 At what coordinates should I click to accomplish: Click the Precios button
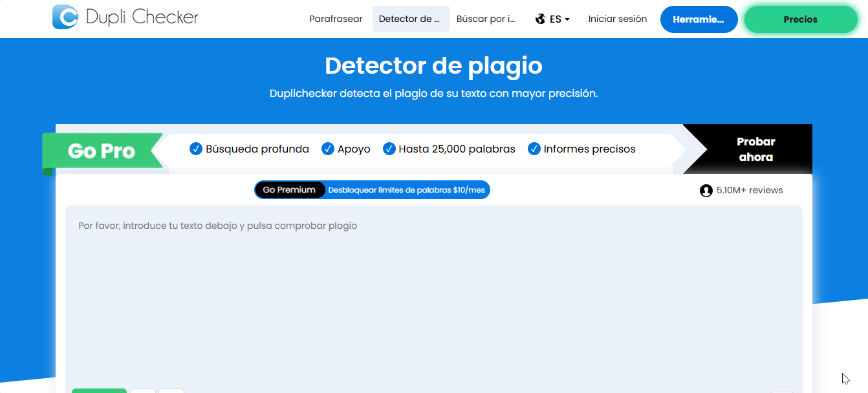(801, 19)
